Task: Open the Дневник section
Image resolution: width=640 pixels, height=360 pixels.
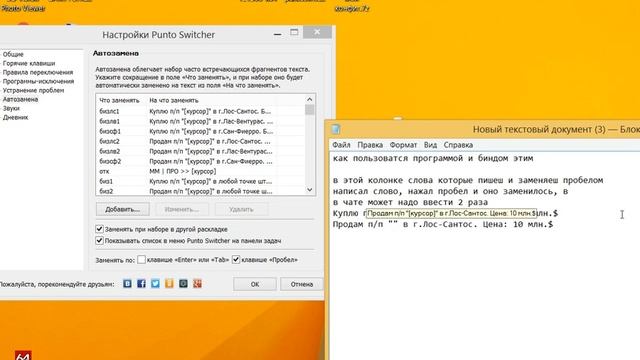Action: [x=16, y=117]
